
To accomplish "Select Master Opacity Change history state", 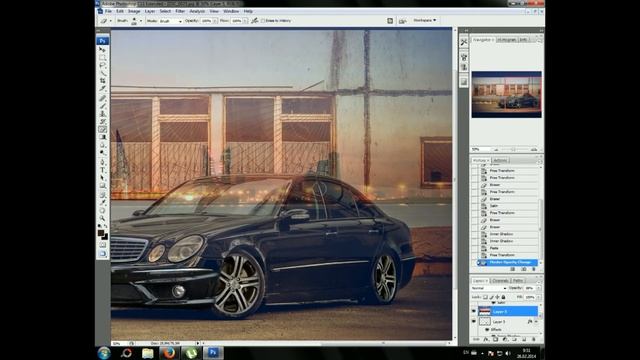I will [507, 262].
